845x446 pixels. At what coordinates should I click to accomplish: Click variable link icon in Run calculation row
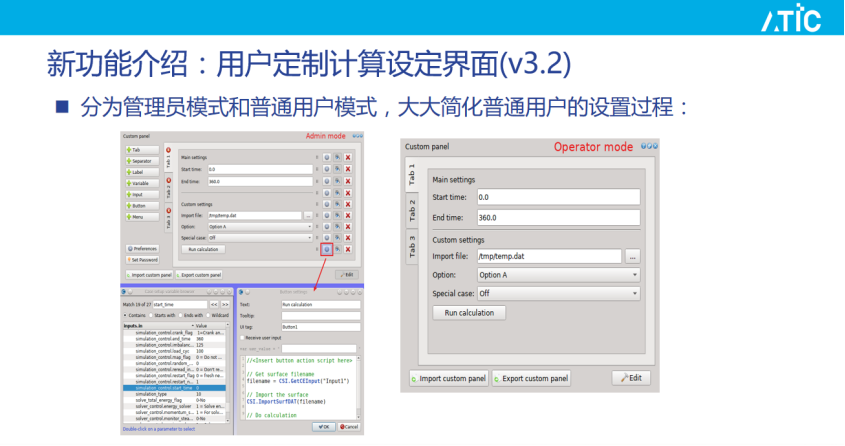pos(337,249)
